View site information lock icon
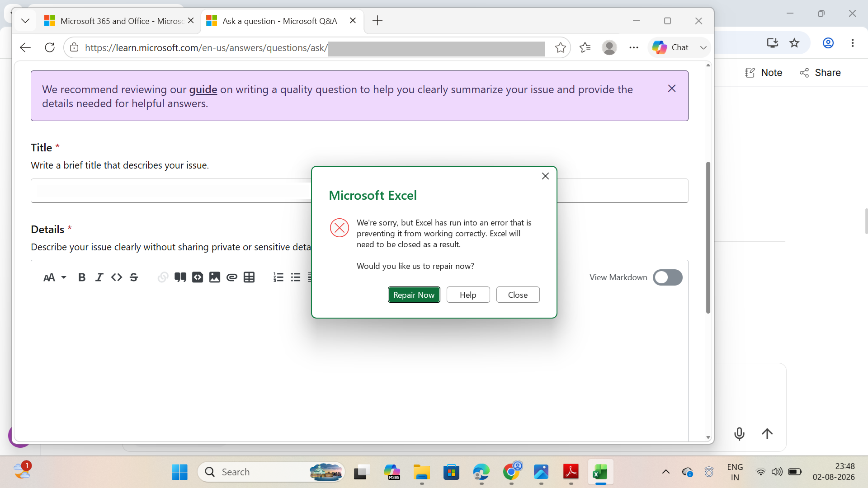Image resolution: width=868 pixels, height=488 pixels. tap(74, 47)
